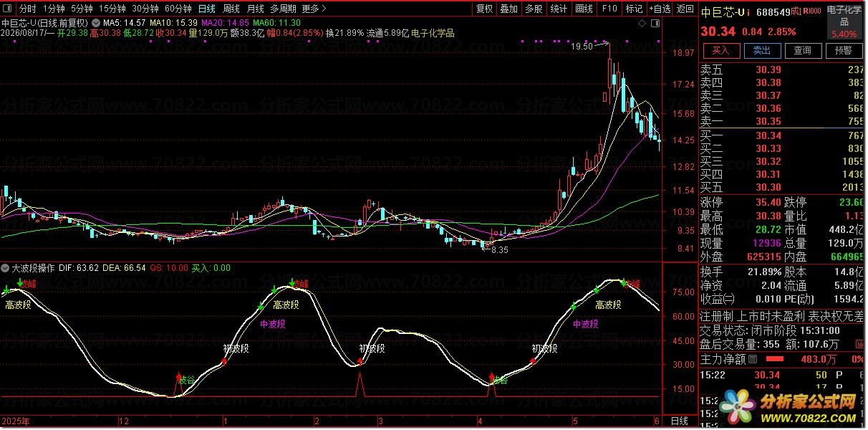
Task: Select the 周线 weekly chart tab
Action: pos(231,9)
